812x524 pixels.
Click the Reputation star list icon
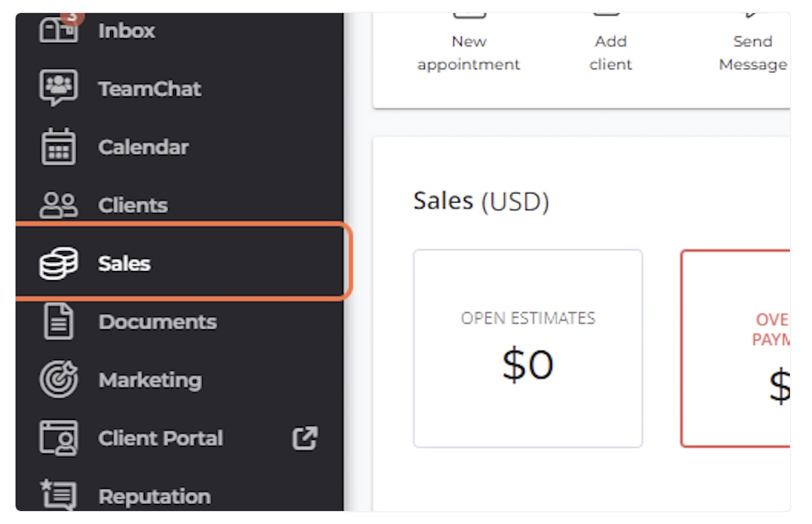58,495
